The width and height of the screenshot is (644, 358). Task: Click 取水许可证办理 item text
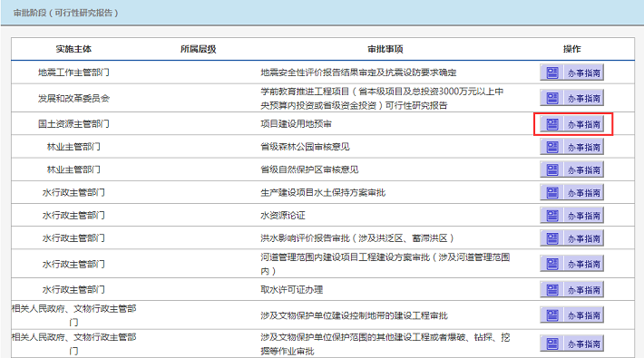(291, 290)
